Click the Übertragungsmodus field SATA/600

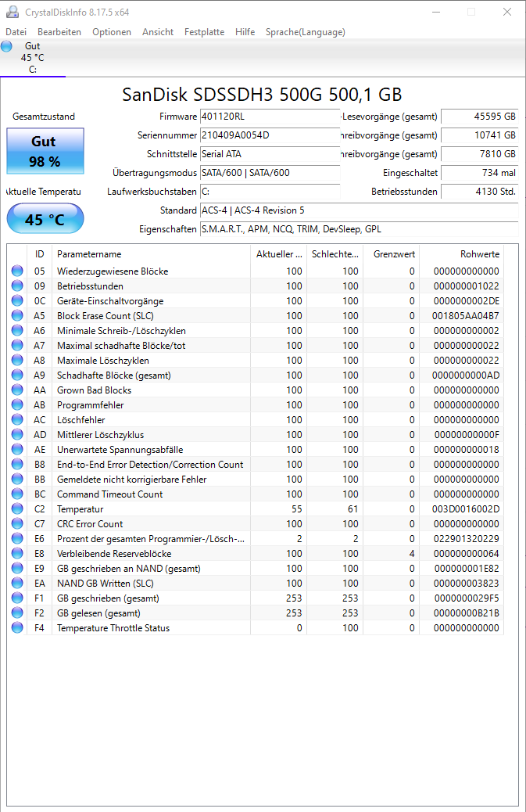point(270,172)
